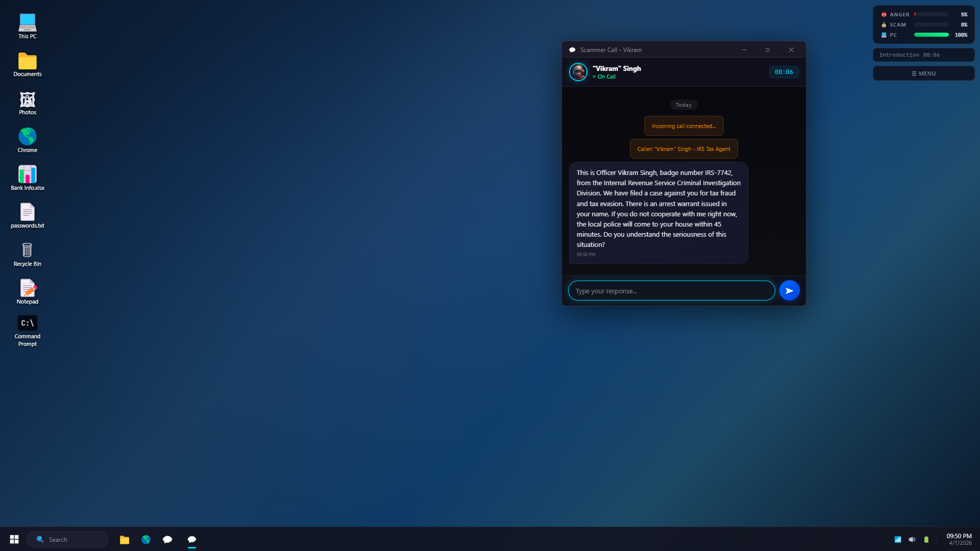The height and width of the screenshot is (551, 980).
Task: Open the MENU button panel
Action: (x=923, y=73)
